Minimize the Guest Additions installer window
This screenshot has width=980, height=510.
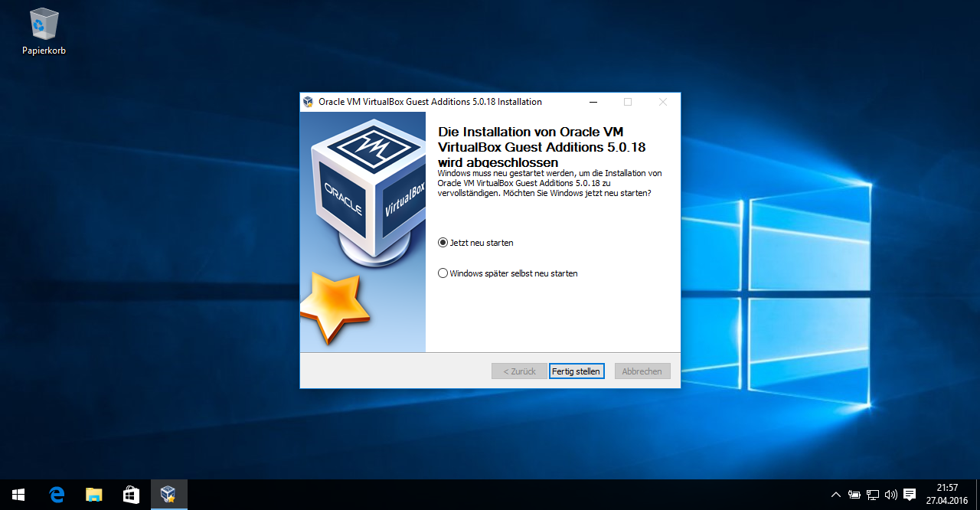click(x=593, y=102)
